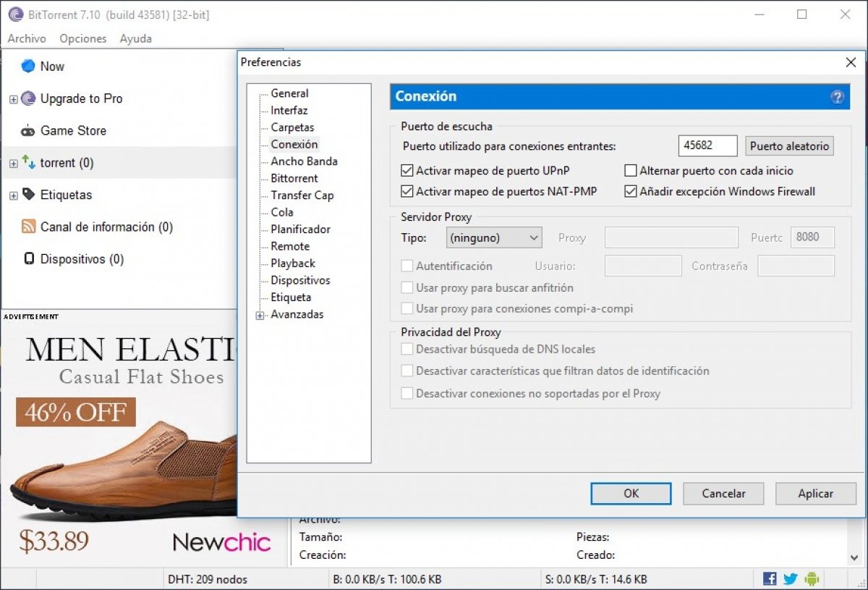Enable Alternar puerto con cada inicio
This screenshot has width=868, height=590.
[x=630, y=171]
